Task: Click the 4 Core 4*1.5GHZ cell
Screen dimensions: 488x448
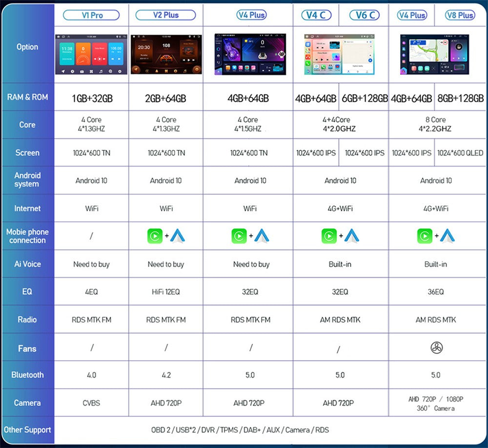Action: (248, 124)
